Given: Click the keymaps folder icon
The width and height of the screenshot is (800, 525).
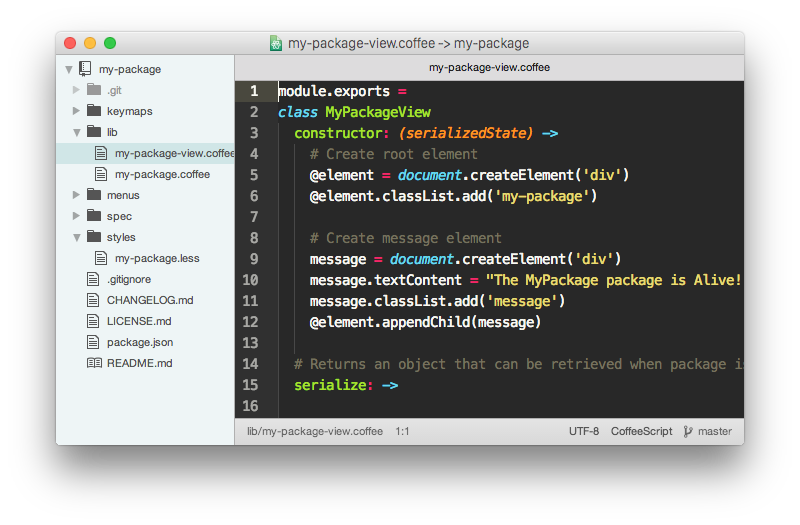Looking at the screenshot, I should pyautogui.click(x=94, y=111).
